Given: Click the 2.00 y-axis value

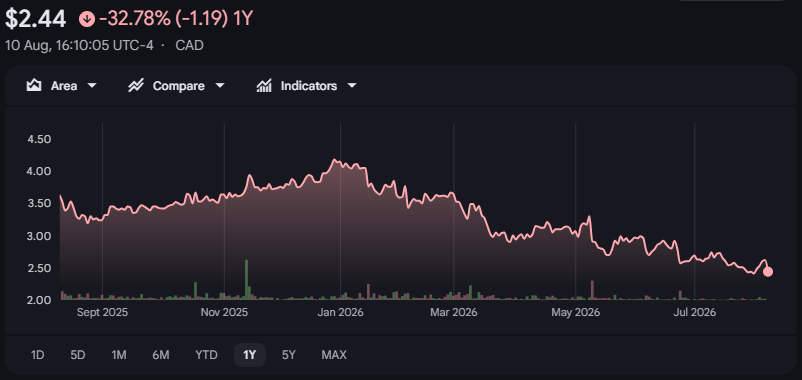Looking at the screenshot, I should point(39,300).
